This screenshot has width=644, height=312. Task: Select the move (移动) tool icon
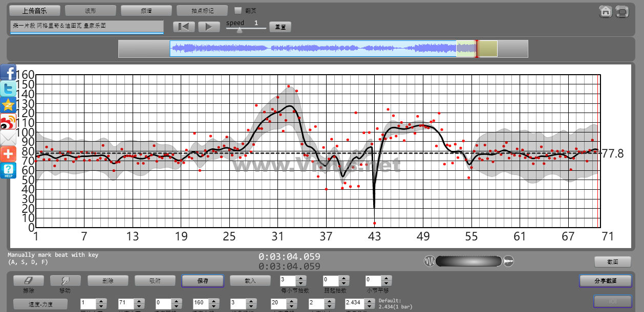tap(65, 281)
